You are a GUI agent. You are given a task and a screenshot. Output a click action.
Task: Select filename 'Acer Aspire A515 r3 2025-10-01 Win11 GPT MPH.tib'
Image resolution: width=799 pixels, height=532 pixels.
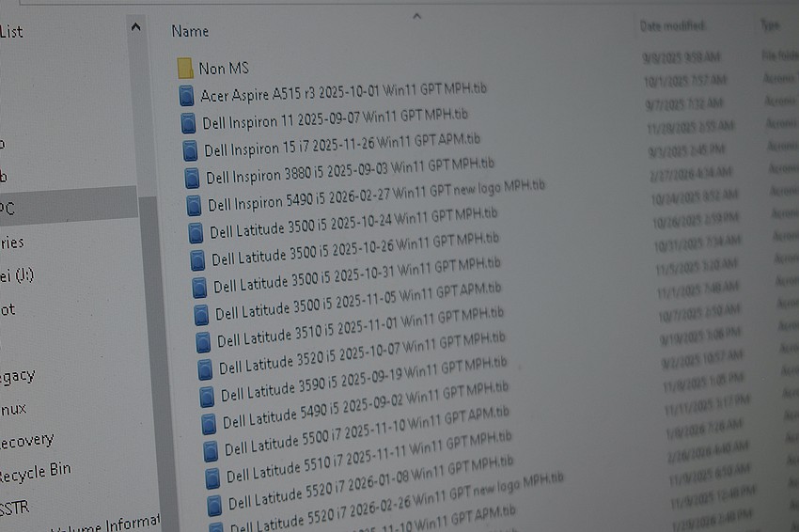click(x=343, y=92)
